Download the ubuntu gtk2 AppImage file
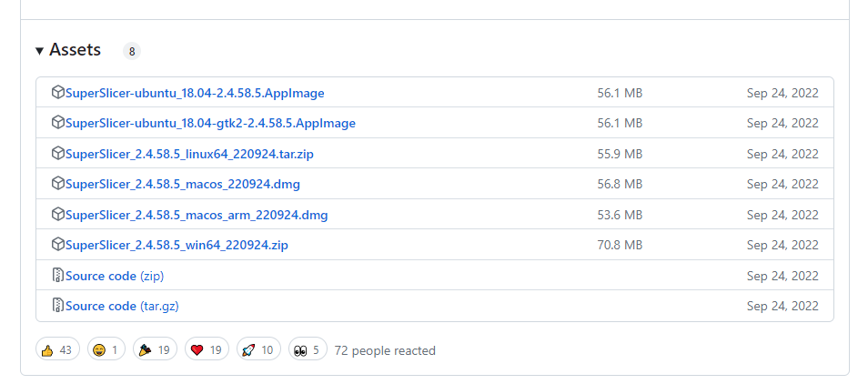This screenshot has width=868, height=384. (x=210, y=123)
